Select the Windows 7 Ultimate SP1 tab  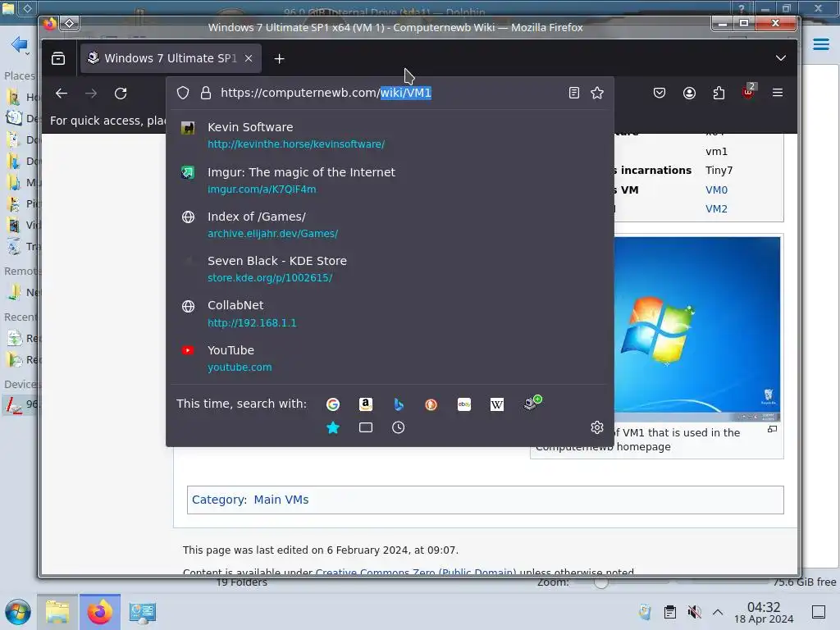171,58
